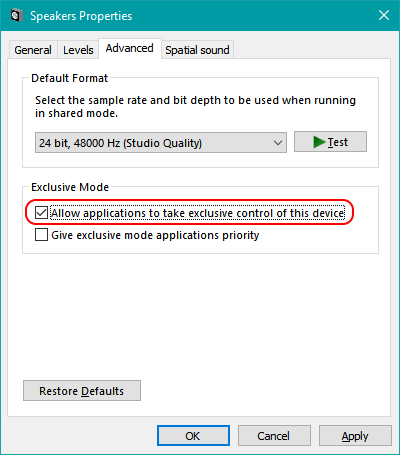
Task: Click the Exclusive Mode group label
Action: [70, 187]
